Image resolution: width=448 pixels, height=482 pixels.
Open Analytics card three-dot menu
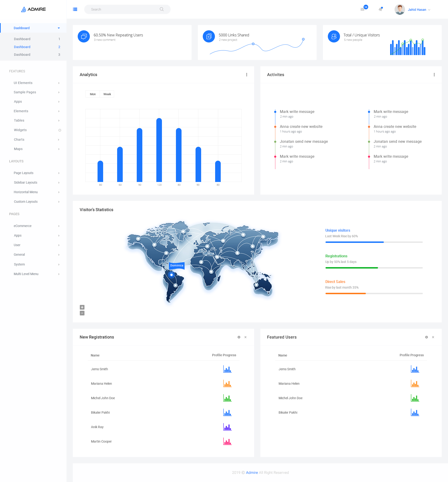[247, 75]
